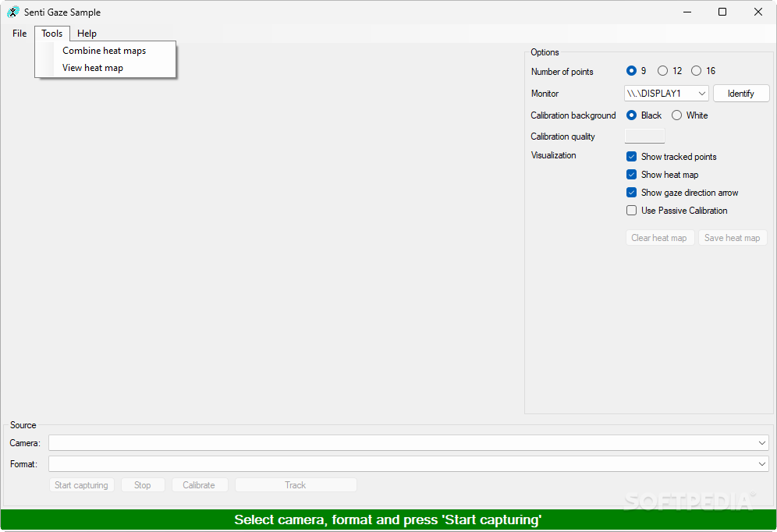Choose View heat map menu entry
Viewport: 777px width, 532px height.
[x=105, y=68]
